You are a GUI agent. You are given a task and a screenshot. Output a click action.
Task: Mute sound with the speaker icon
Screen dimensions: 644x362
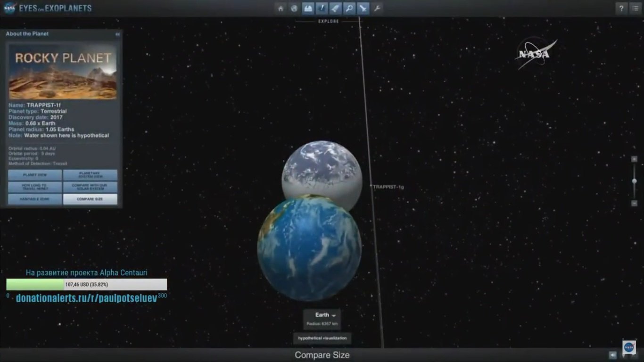(612, 355)
